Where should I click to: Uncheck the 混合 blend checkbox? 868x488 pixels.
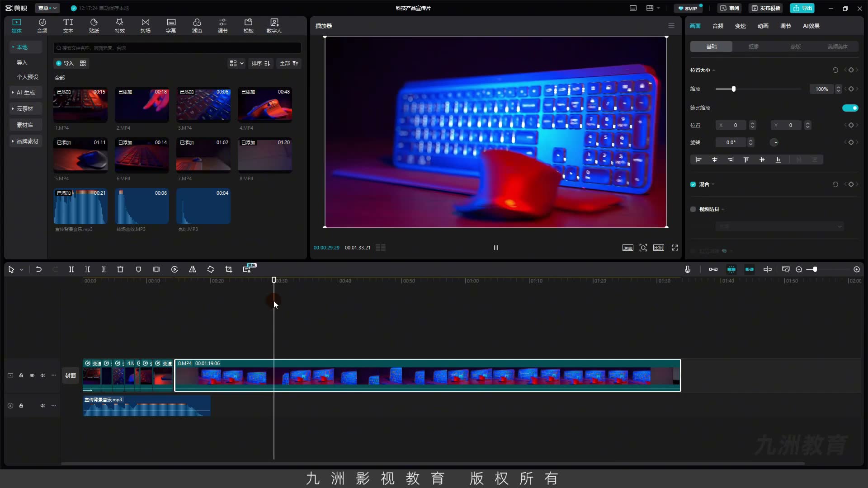[693, 184]
